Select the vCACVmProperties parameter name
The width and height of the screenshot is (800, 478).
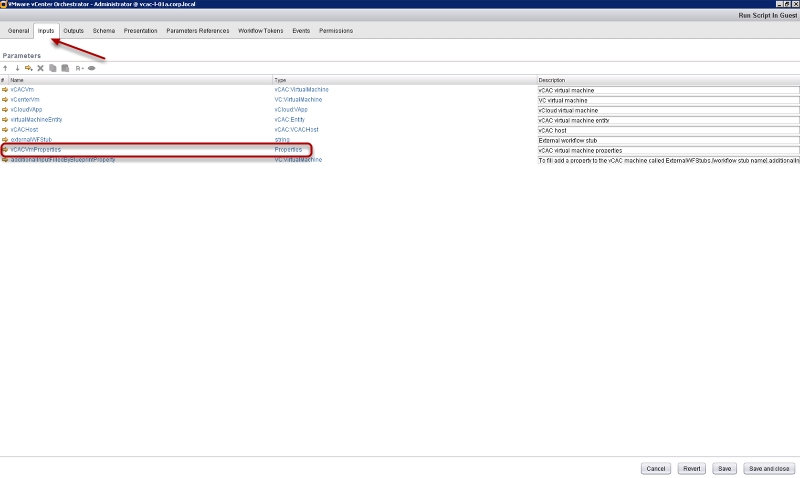coord(36,150)
